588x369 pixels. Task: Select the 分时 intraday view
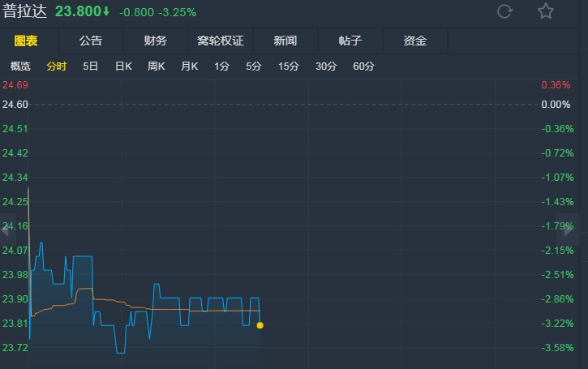tap(57, 67)
